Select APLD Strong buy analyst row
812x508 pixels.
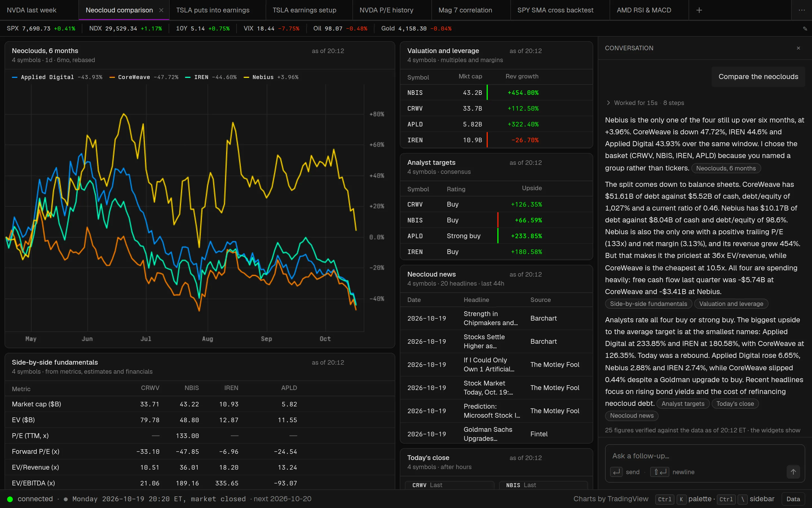tap(496, 236)
